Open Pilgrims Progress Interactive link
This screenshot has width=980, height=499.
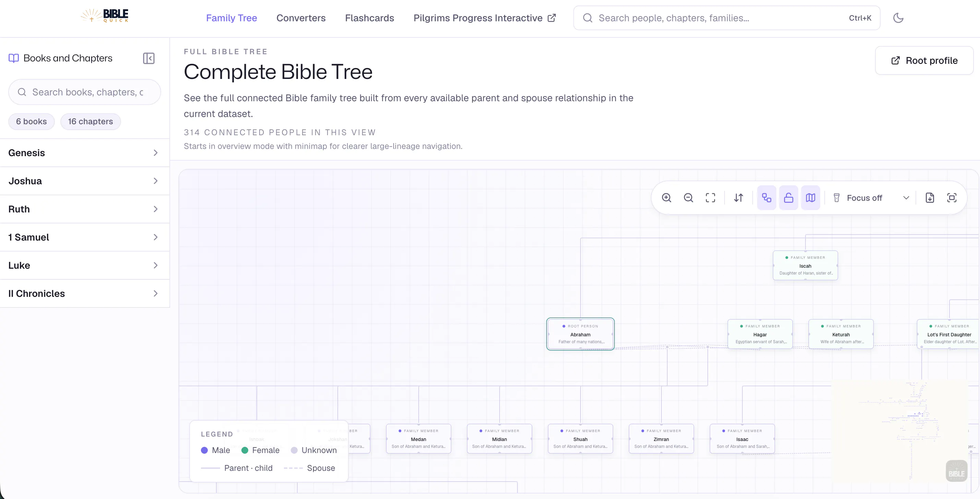pyautogui.click(x=485, y=18)
